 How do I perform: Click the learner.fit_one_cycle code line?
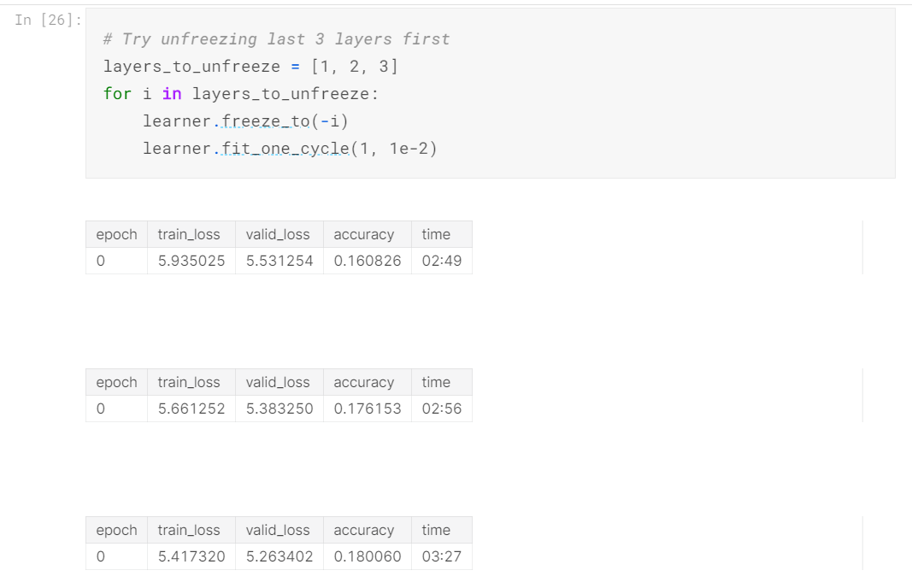coord(290,149)
